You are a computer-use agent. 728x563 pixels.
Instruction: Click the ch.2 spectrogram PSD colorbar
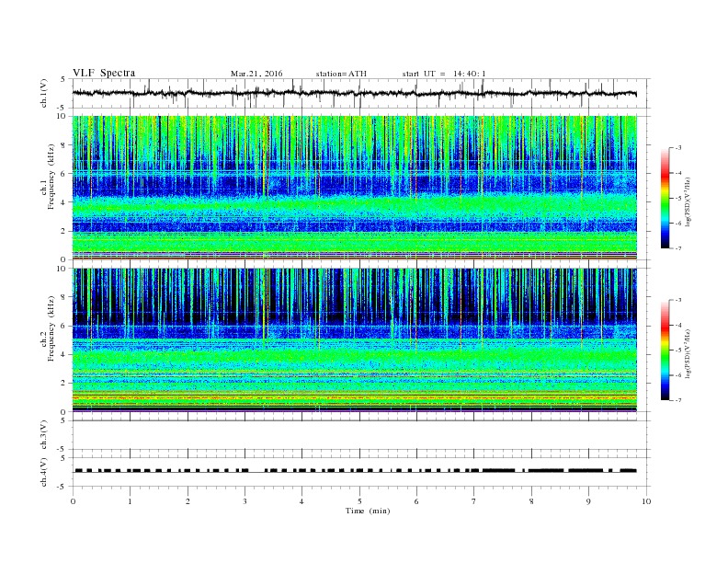665,350
